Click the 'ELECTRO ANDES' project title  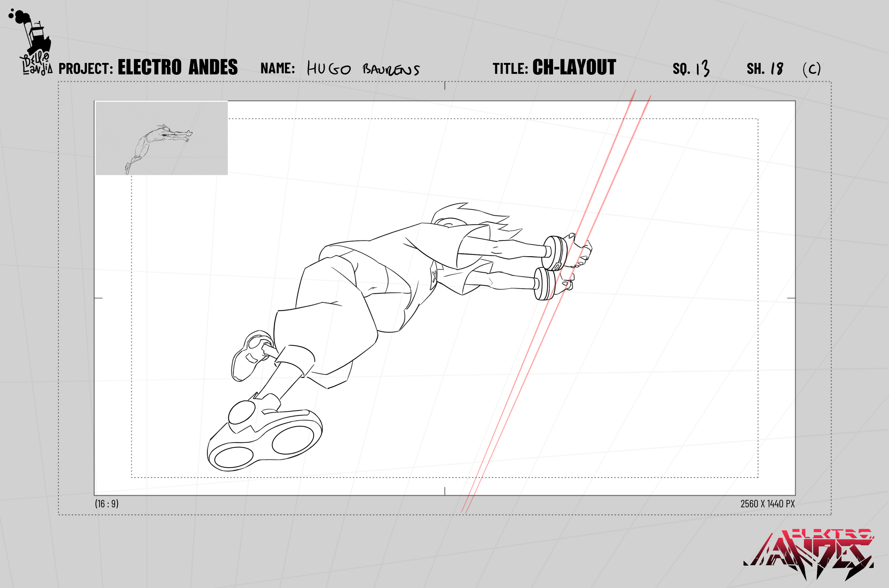[177, 68]
